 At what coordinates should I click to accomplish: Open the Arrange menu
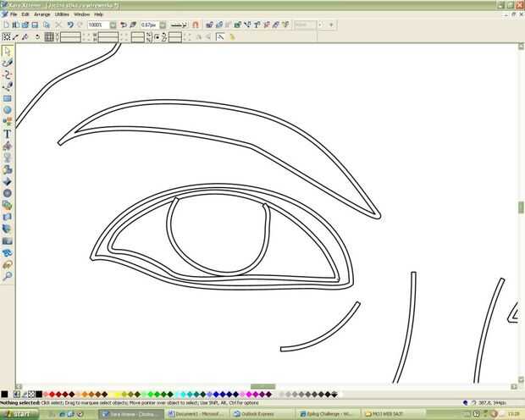pos(41,14)
